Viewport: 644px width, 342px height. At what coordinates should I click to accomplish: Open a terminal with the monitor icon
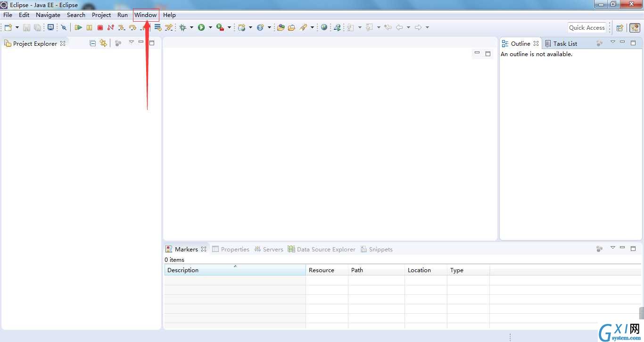[x=50, y=27]
